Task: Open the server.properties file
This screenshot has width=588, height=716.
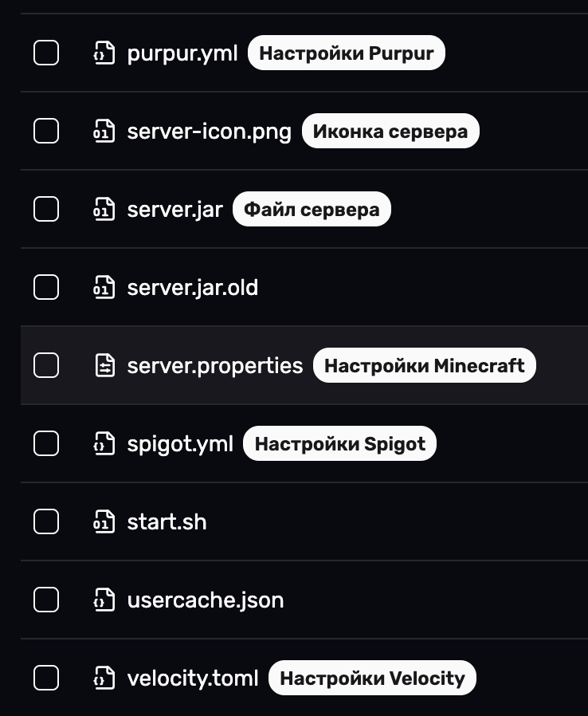Action: [x=215, y=366]
